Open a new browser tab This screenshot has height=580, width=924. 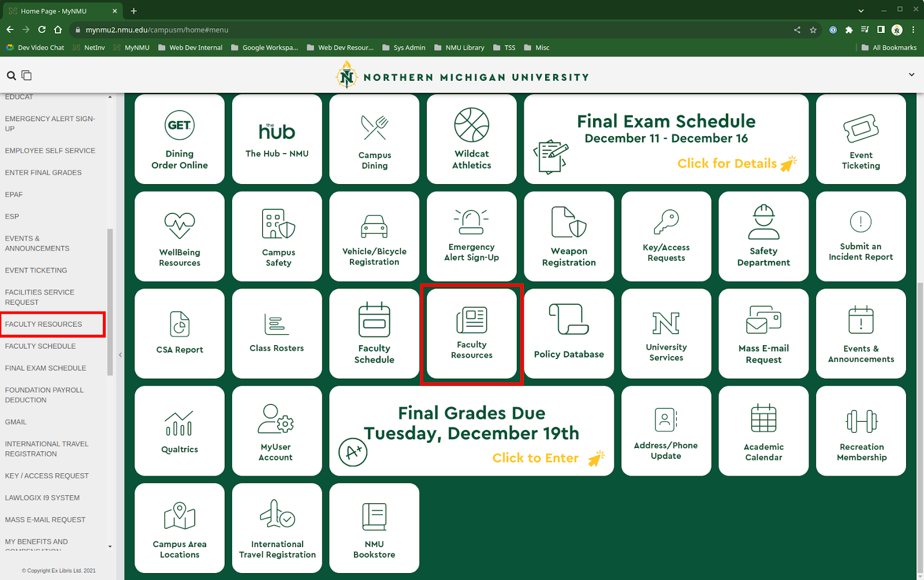tap(133, 11)
